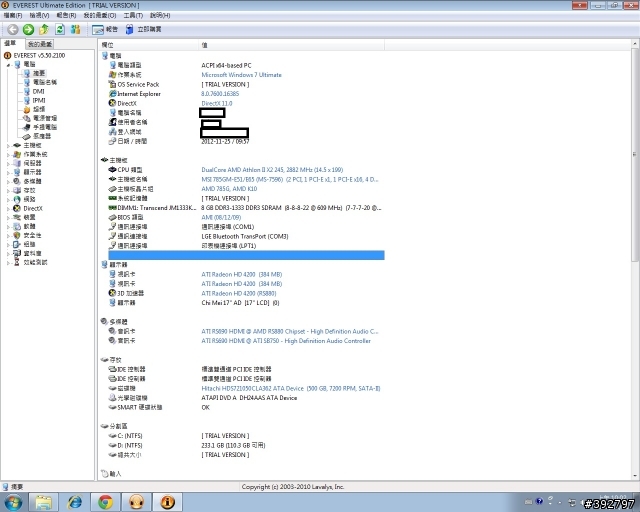Open the Windows Start button

coord(13,502)
